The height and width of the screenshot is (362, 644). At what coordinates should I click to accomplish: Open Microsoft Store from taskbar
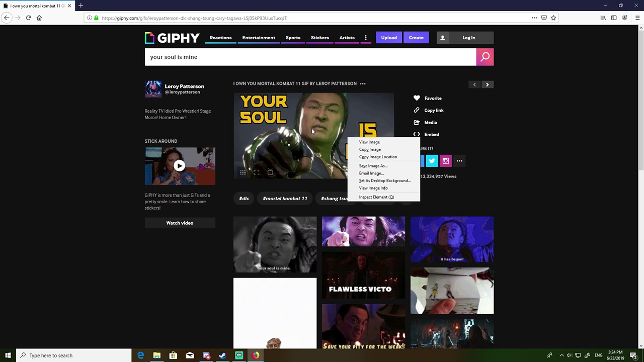(x=173, y=355)
